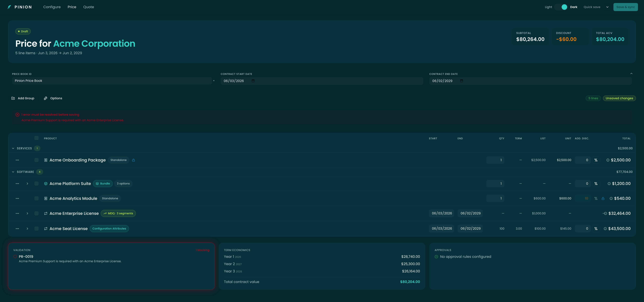Click the Pinion Price Book field

(x=112, y=81)
